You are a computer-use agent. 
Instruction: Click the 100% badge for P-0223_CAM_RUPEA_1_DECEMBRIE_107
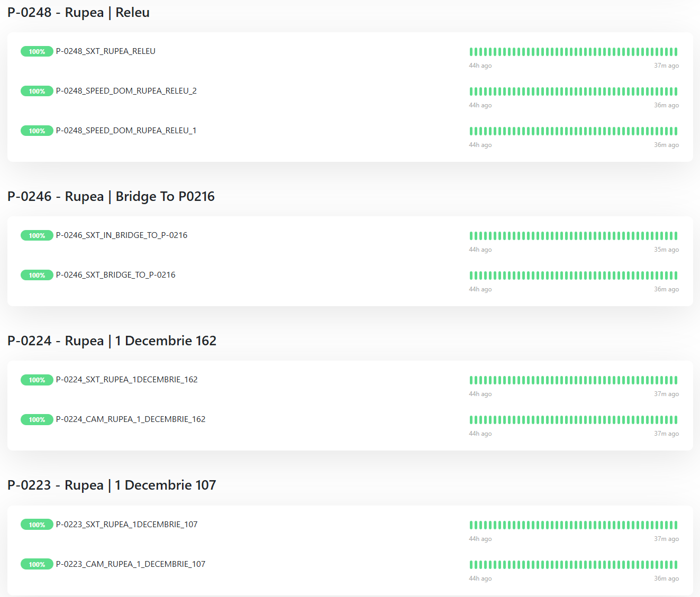click(37, 564)
